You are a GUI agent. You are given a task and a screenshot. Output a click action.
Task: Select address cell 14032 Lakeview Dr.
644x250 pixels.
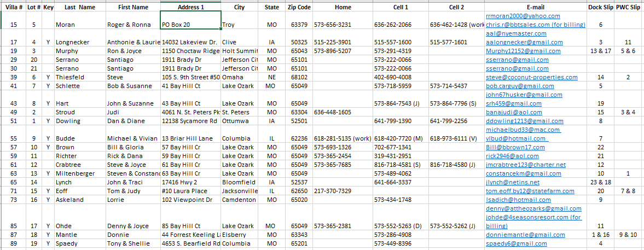click(x=190, y=38)
